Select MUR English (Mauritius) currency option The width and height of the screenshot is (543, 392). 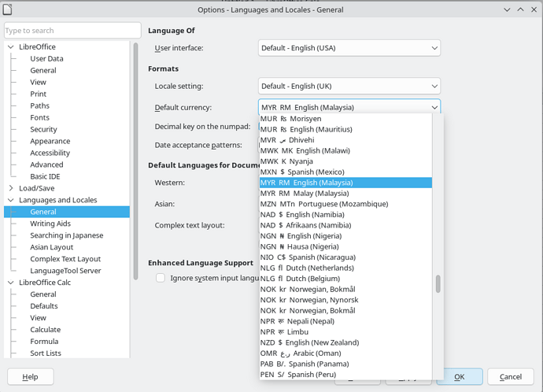tap(345, 129)
